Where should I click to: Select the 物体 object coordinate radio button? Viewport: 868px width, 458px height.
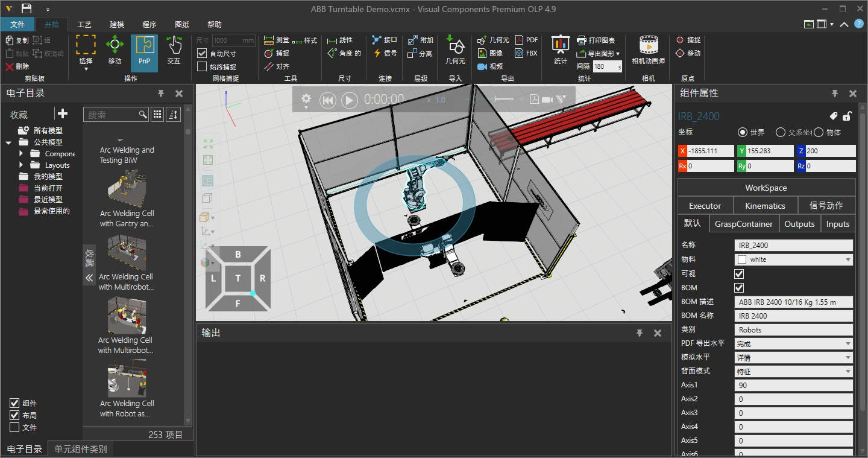pyautogui.click(x=819, y=132)
